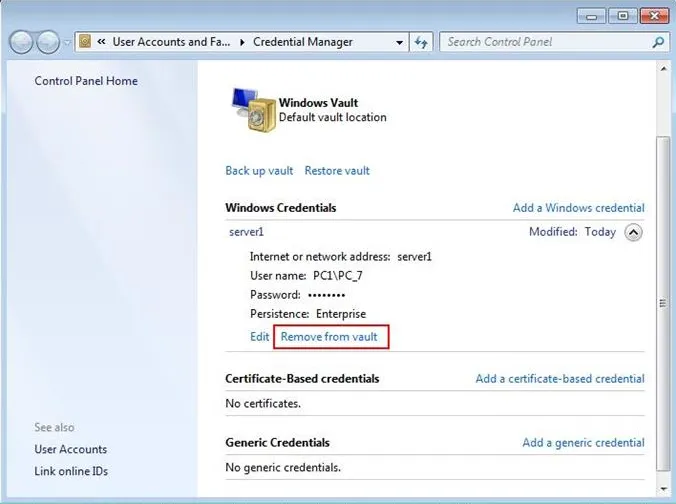Open the recent pages dropdown beside the Forward button

[x=67, y=43]
